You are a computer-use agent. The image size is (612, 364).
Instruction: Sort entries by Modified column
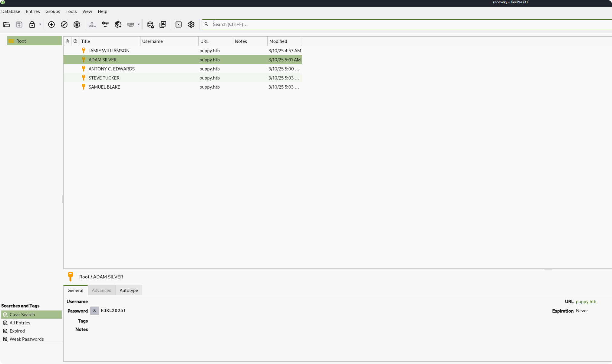point(285,41)
